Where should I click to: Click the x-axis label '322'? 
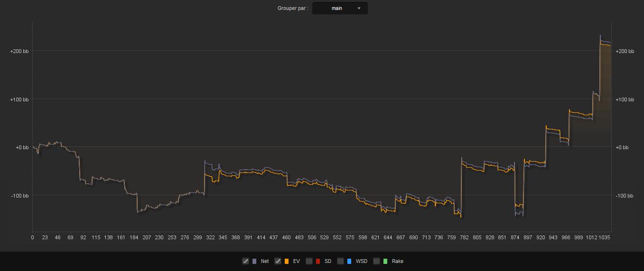click(210, 237)
